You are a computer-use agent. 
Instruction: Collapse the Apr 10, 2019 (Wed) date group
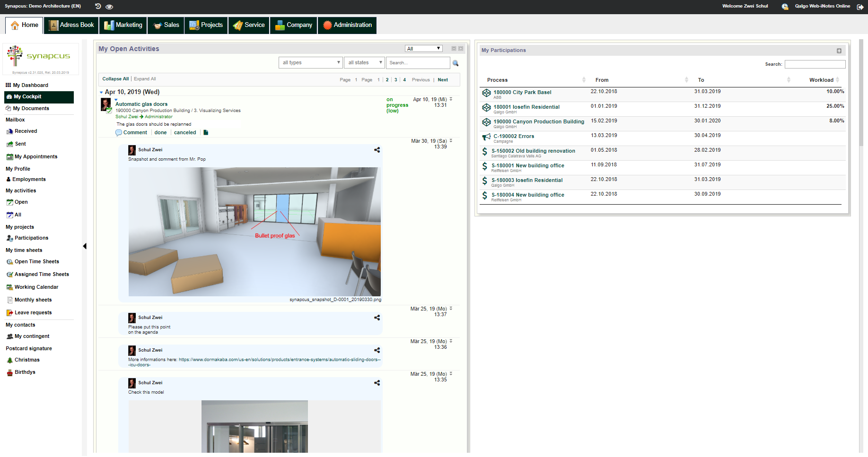point(101,92)
